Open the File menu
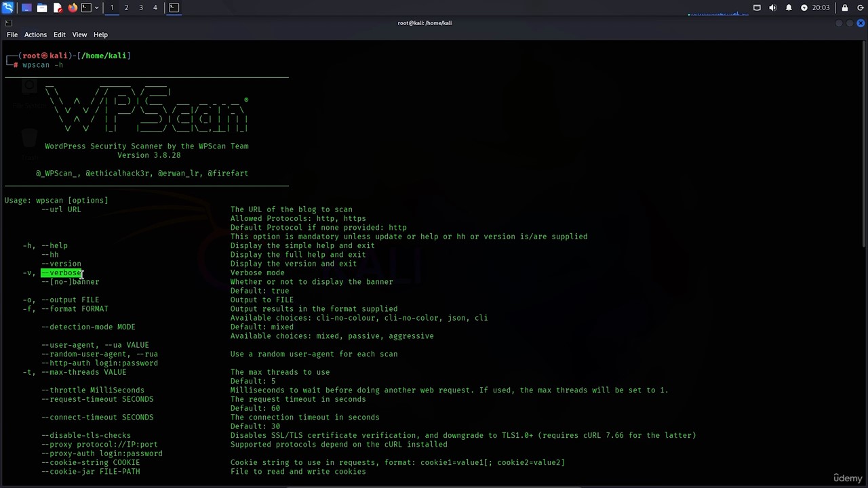The width and height of the screenshot is (868, 488). pos(12,35)
